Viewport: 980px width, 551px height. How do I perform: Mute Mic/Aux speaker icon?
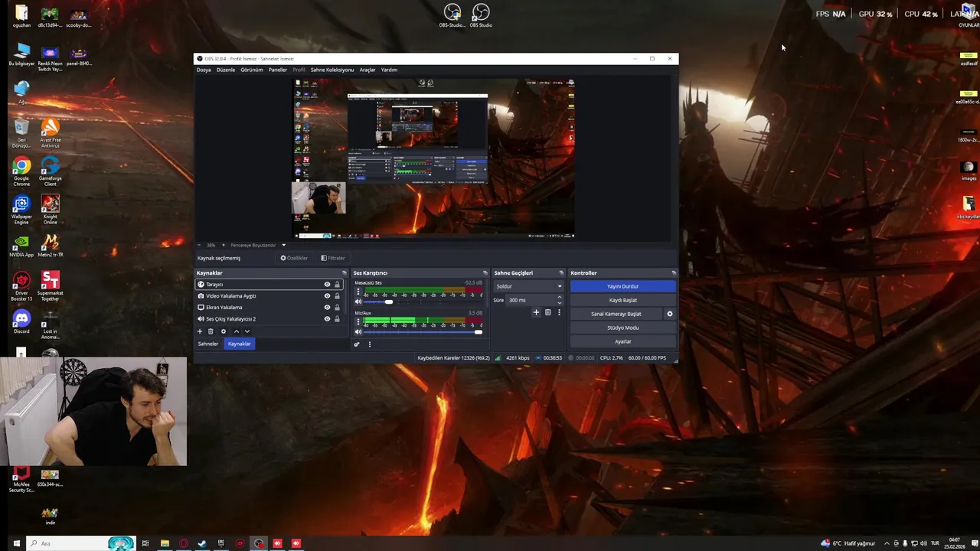click(x=358, y=332)
